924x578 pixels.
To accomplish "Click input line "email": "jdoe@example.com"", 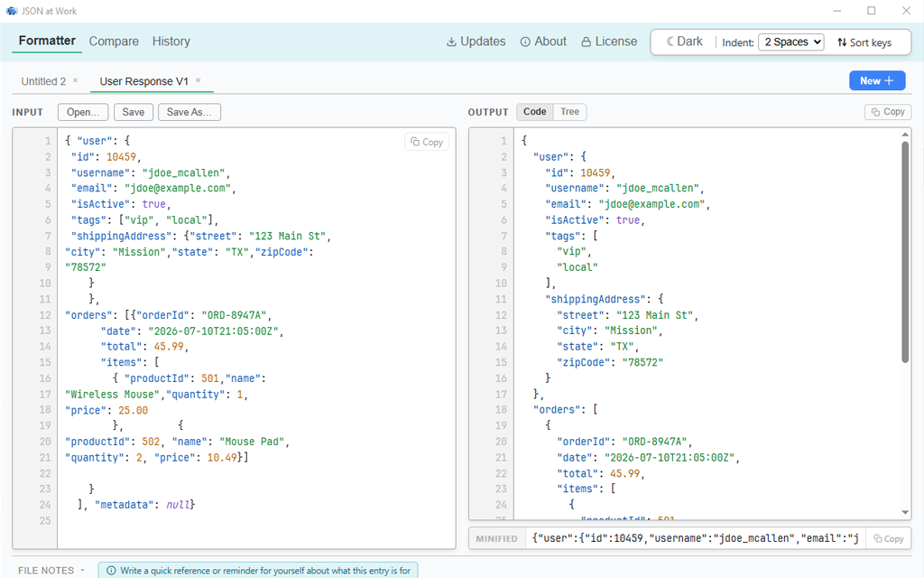I will coord(153,189).
